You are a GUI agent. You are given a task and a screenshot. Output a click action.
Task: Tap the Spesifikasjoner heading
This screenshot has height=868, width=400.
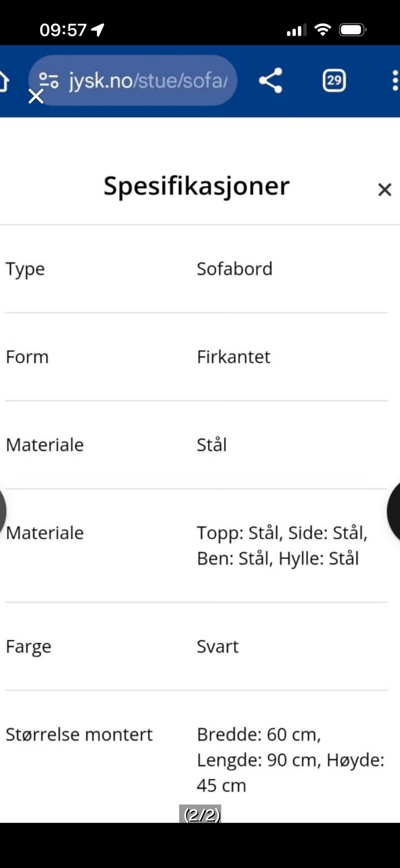(x=196, y=186)
